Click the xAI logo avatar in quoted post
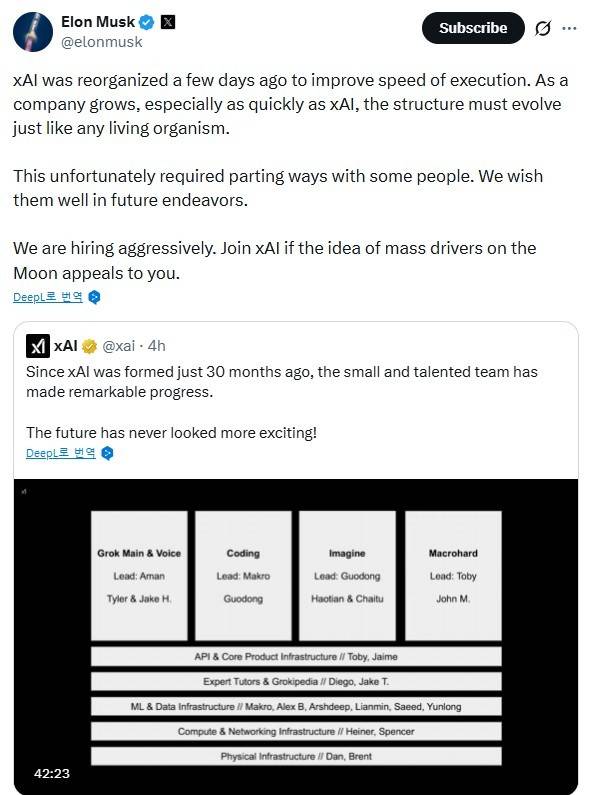This screenshot has width=593, height=795. (38, 346)
